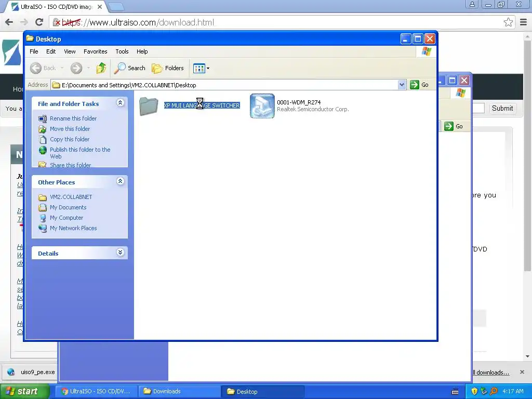Click Publish this folder to the Web

(80, 153)
